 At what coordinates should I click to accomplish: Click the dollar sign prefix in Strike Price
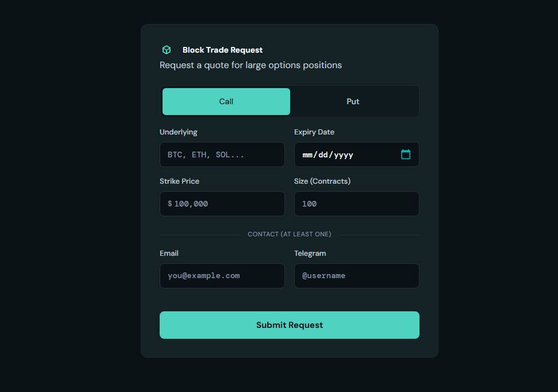[x=170, y=204]
